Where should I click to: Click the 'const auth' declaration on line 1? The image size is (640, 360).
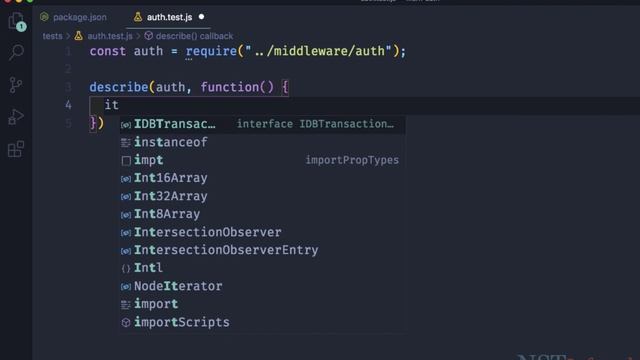(x=126, y=51)
